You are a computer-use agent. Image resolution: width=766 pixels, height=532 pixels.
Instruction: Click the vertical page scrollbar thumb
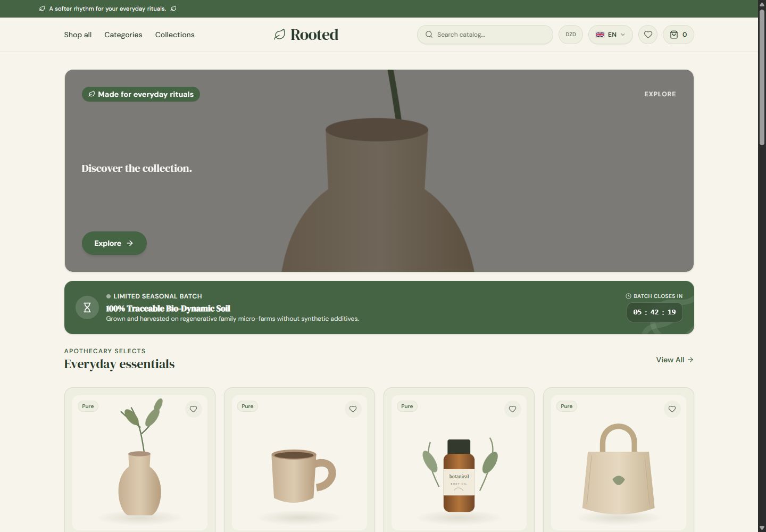point(762,77)
